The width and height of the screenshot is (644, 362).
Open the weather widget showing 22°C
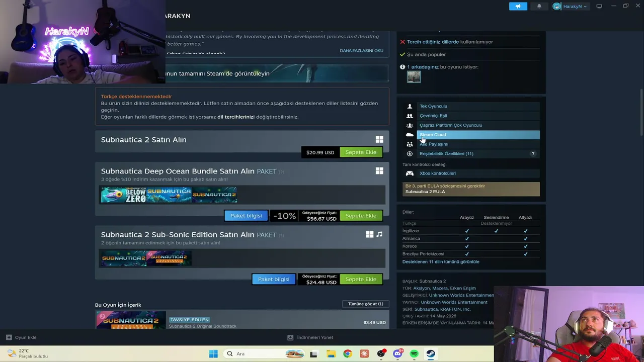click(28, 353)
